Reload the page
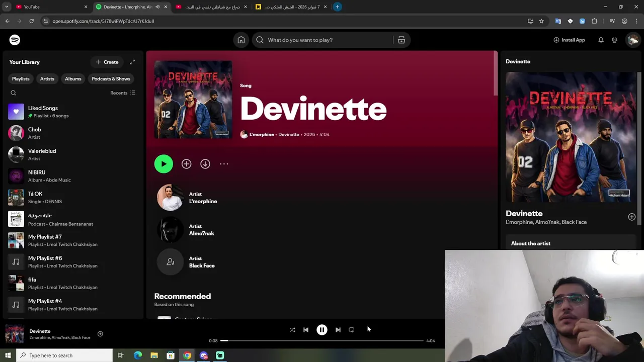644x362 pixels. pos(31,21)
